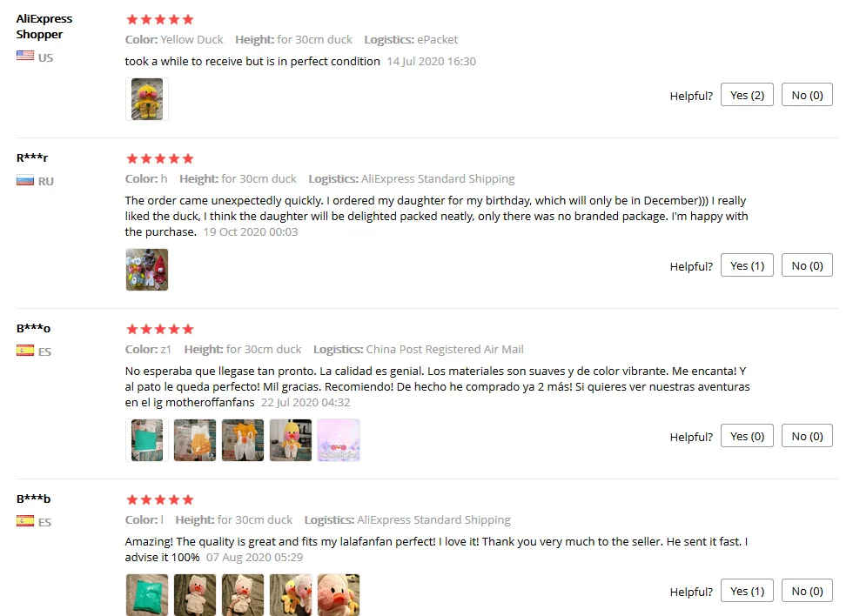Open the yellow duck photo in first review
853x616 pixels.
click(x=147, y=99)
